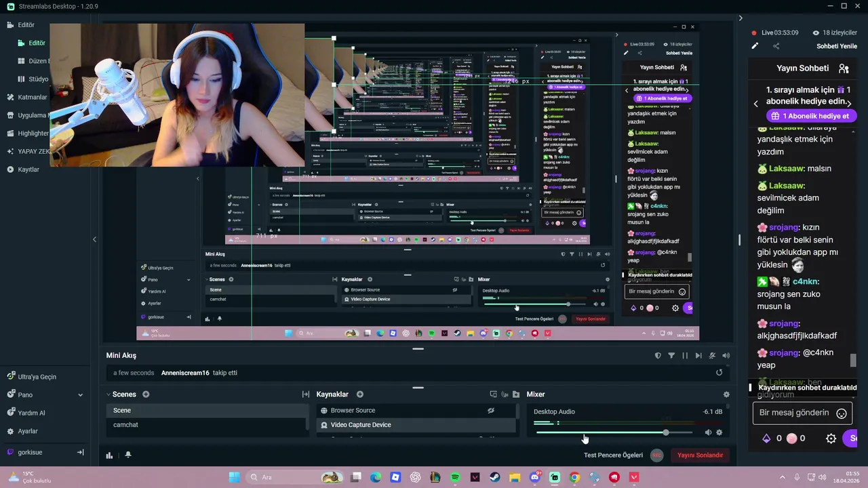Image resolution: width=868 pixels, height=488 pixels.
Task: Open Katmanlar in the sidebar
Action: click(x=27, y=97)
